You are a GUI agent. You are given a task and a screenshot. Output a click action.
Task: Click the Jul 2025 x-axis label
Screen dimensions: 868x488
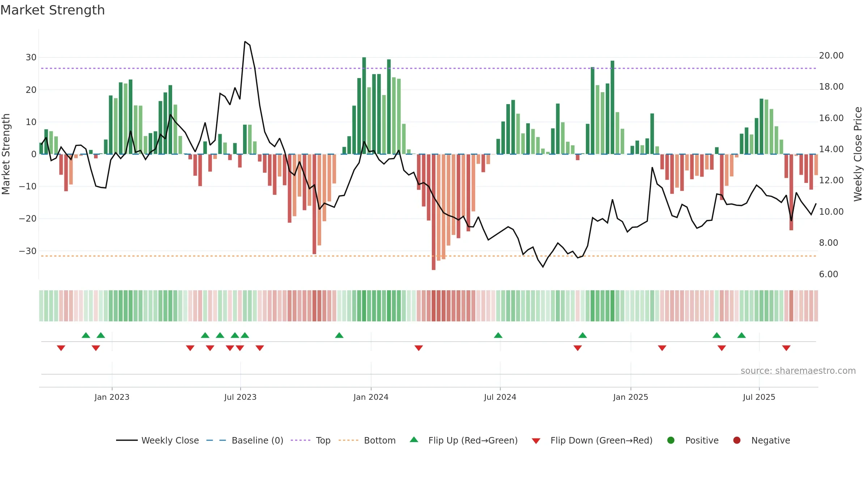(759, 397)
